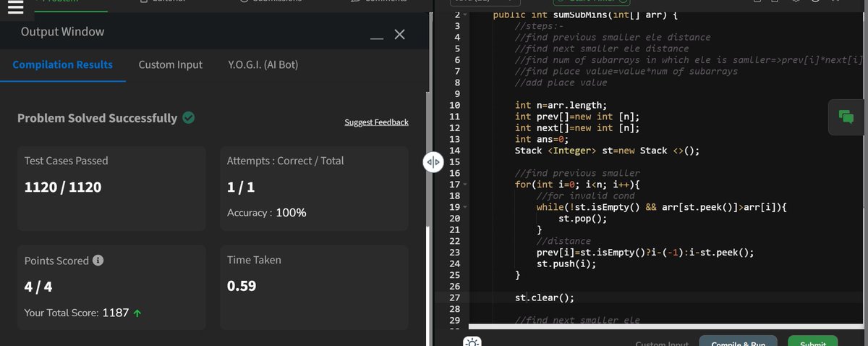
Task: Click the 'Time Taken' label
Action: point(254,260)
